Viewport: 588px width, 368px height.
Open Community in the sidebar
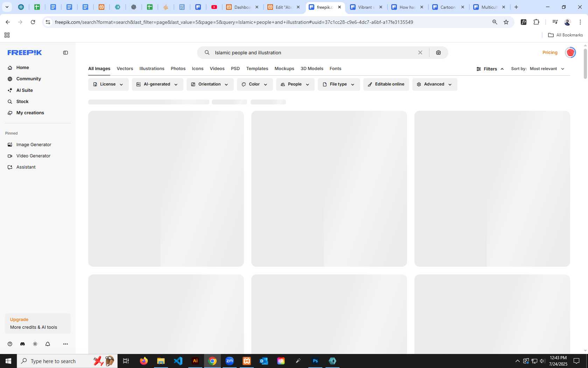tap(28, 79)
